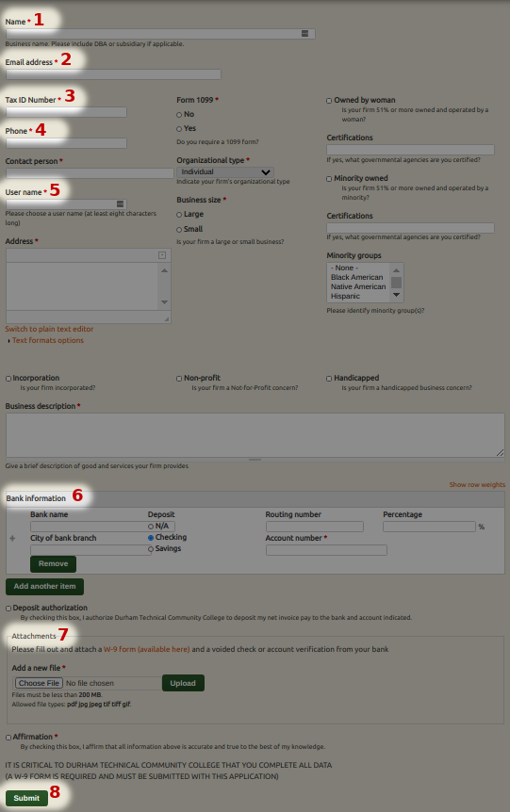Select the Savings deposit option
The width and height of the screenshot is (510, 812).
click(151, 549)
